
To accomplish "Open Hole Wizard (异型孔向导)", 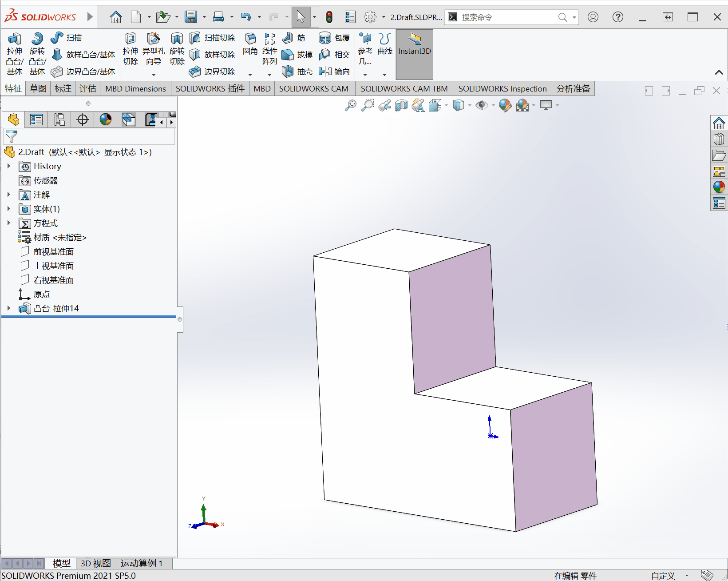I will (x=154, y=49).
